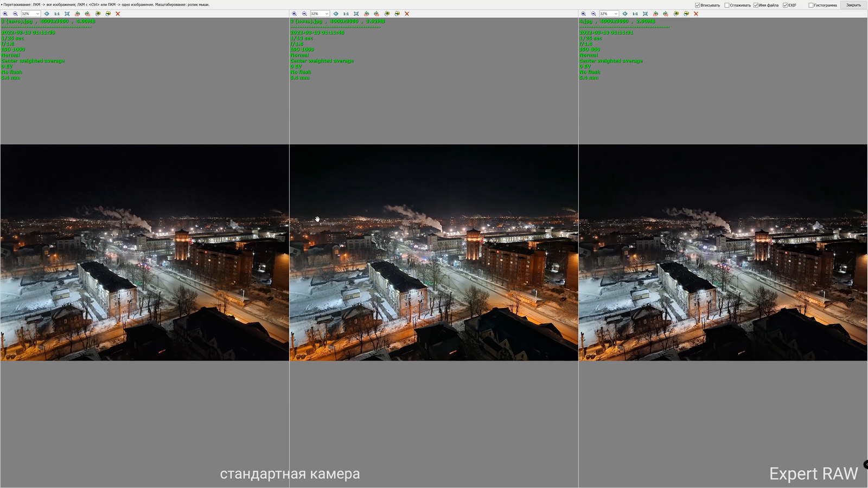Set 1:1 actual size in left panel

57,14
